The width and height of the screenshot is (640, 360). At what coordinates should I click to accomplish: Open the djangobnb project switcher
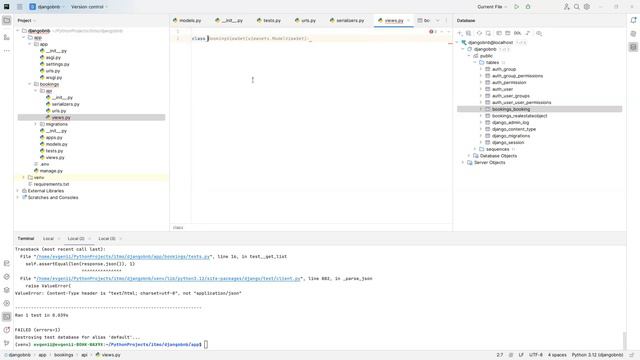45,7
